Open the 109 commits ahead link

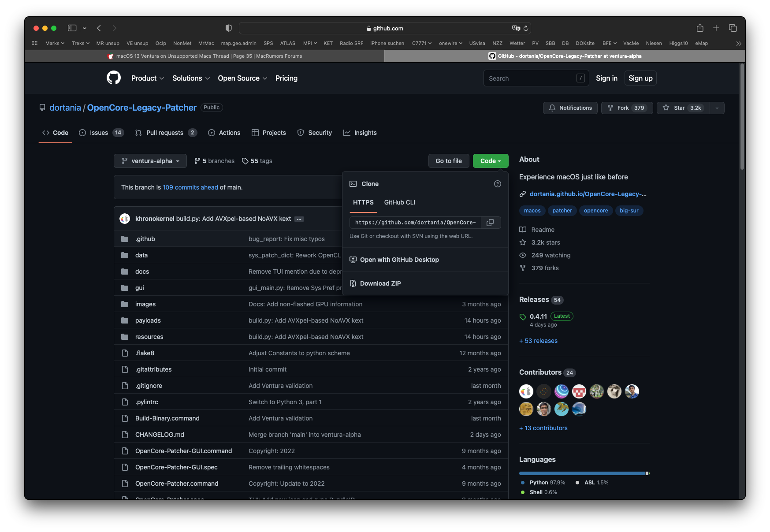point(190,187)
